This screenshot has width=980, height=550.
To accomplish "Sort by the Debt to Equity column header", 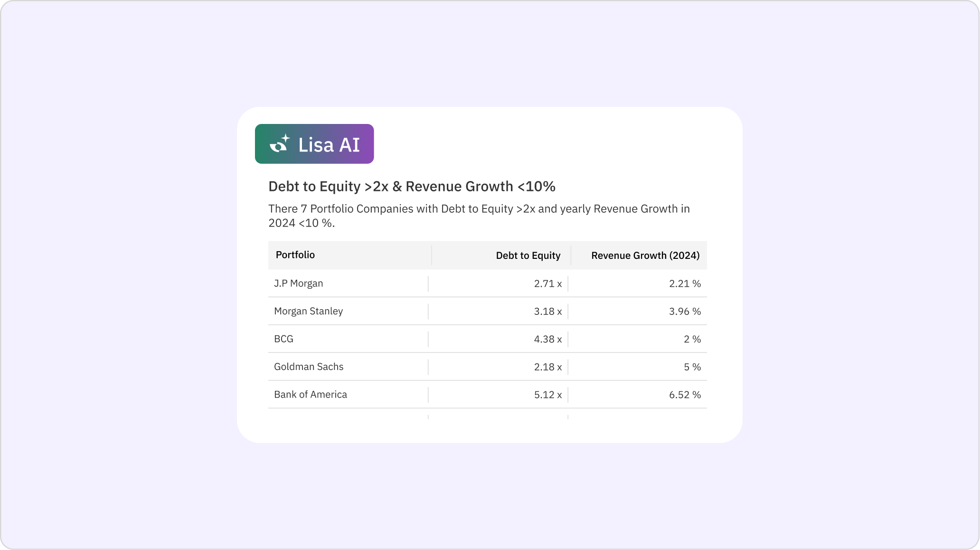I will [x=528, y=256].
